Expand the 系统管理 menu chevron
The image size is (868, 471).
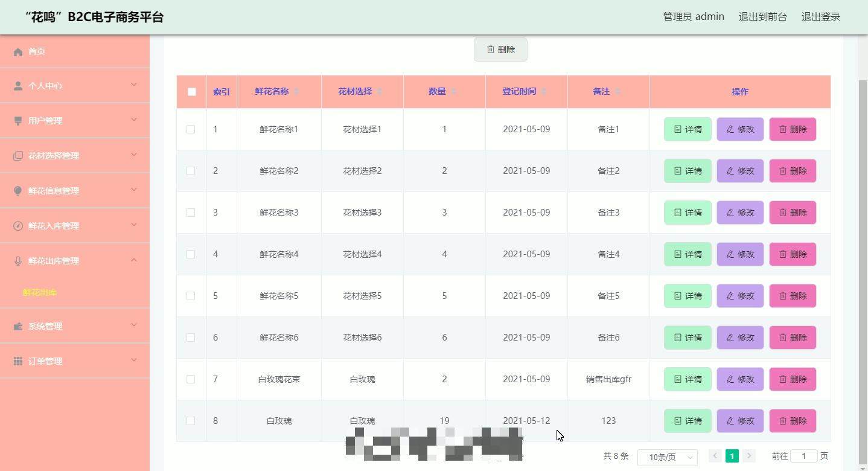(134, 325)
